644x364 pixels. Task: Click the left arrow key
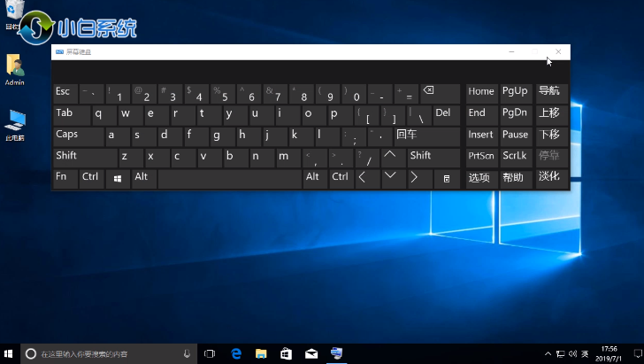(x=368, y=179)
